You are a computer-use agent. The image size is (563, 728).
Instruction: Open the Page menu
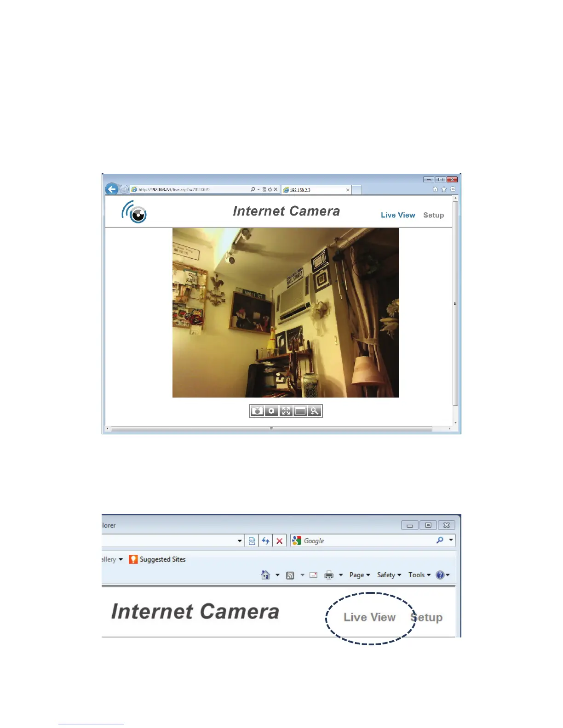click(360, 575)
